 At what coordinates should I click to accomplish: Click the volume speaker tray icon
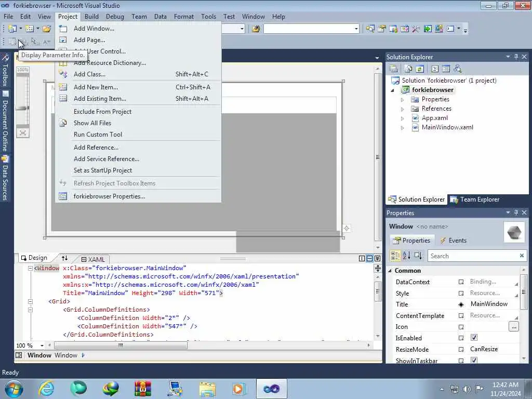[467, 389]
